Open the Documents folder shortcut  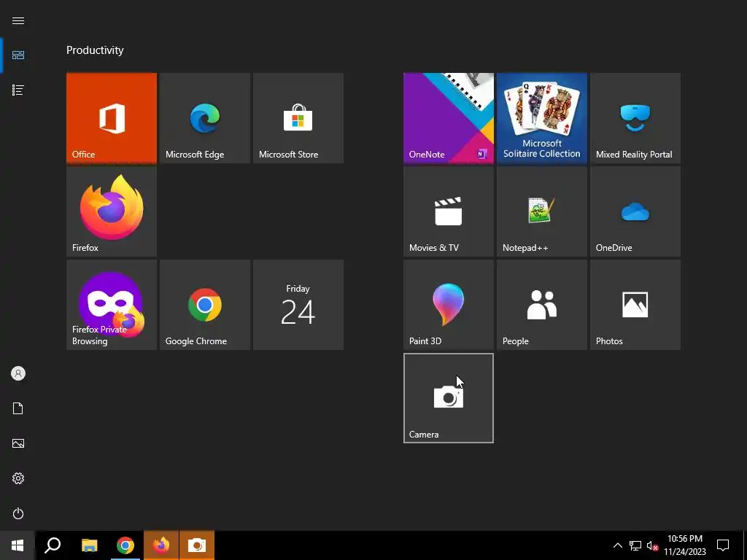pyautogui.click(x=18, y=408)
